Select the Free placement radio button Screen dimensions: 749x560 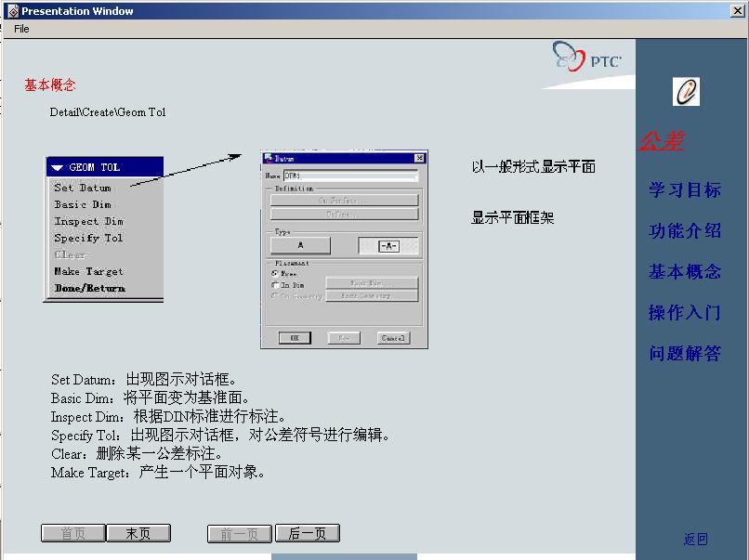tap(275, 274)
